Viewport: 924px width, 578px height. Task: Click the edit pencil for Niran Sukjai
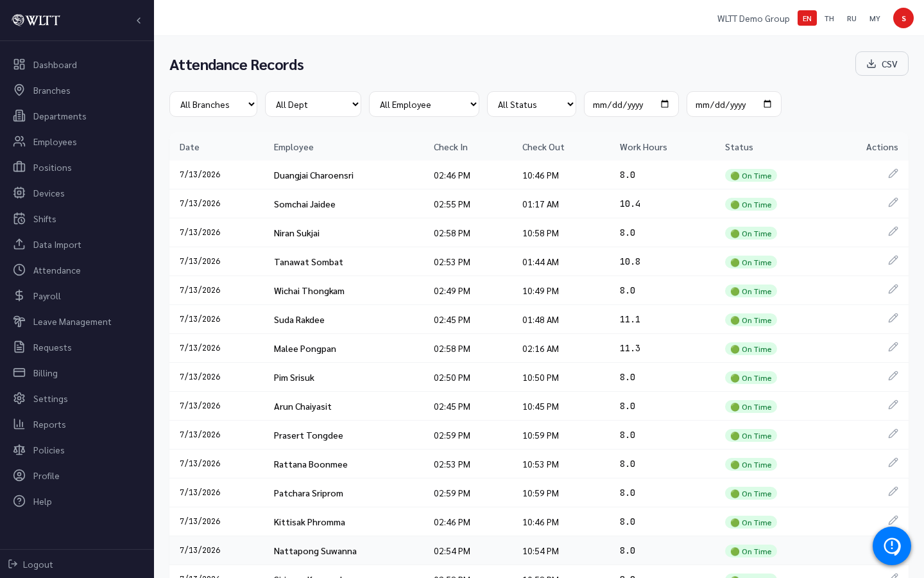point(893,231)
